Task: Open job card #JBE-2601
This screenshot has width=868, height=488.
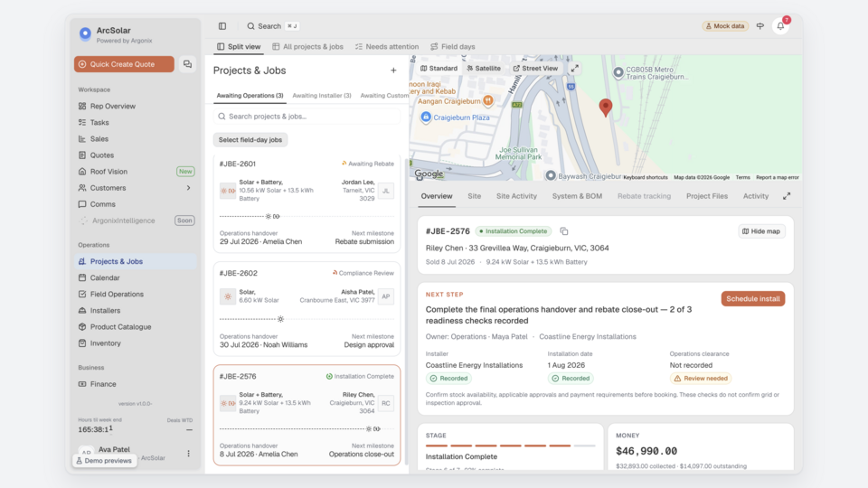Action: [x=307, y=203]
